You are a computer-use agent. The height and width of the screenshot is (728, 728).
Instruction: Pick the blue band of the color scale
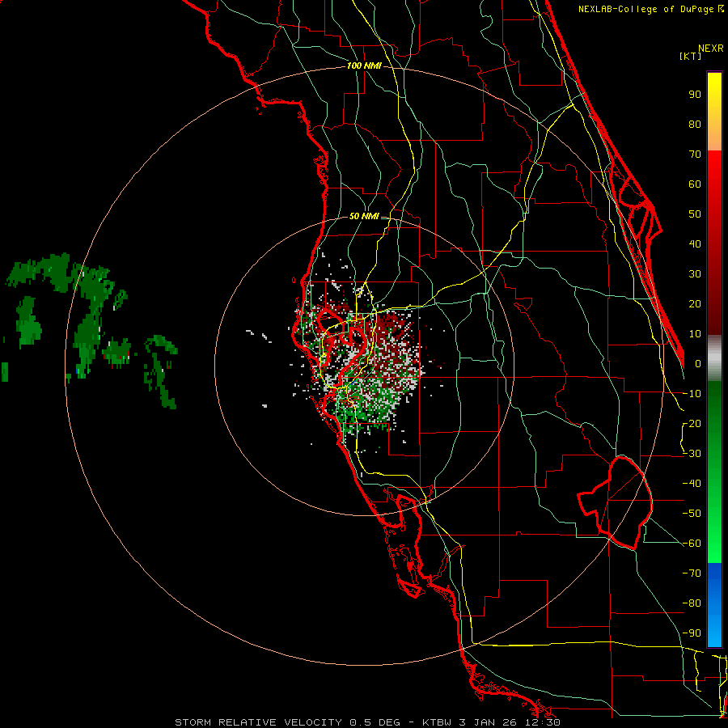pos(714,604)
